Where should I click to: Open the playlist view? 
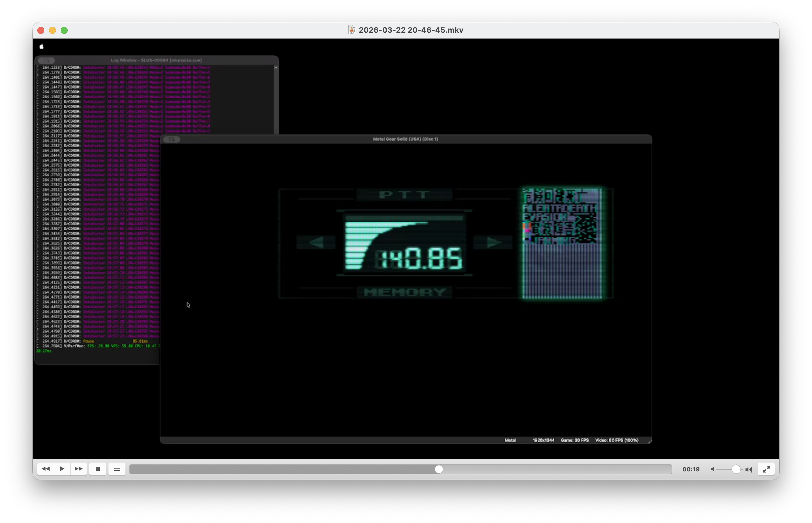coord(117,469)
